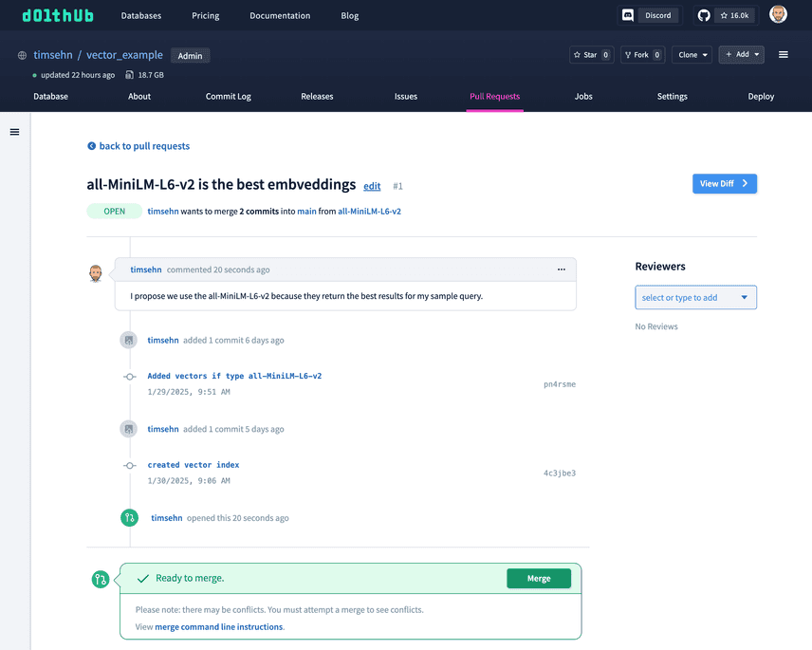
Task: Click the OPEN status badge
Action: (x=115, y=212)
